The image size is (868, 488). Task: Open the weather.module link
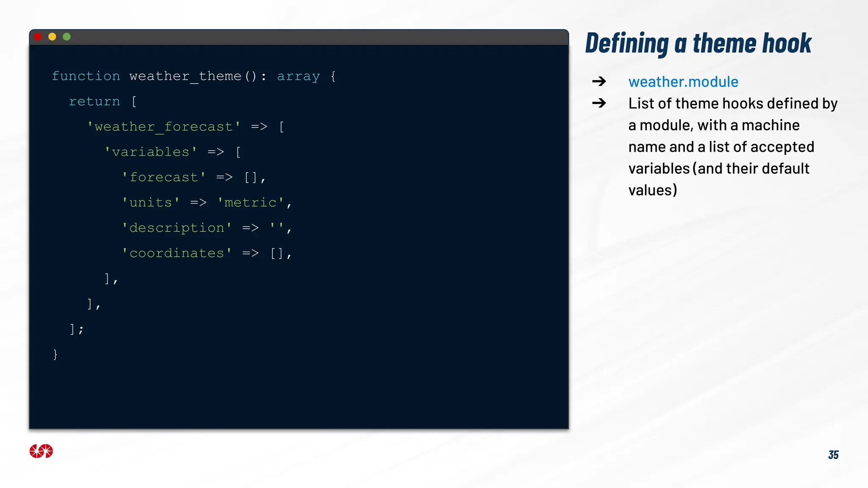[683, 82]
